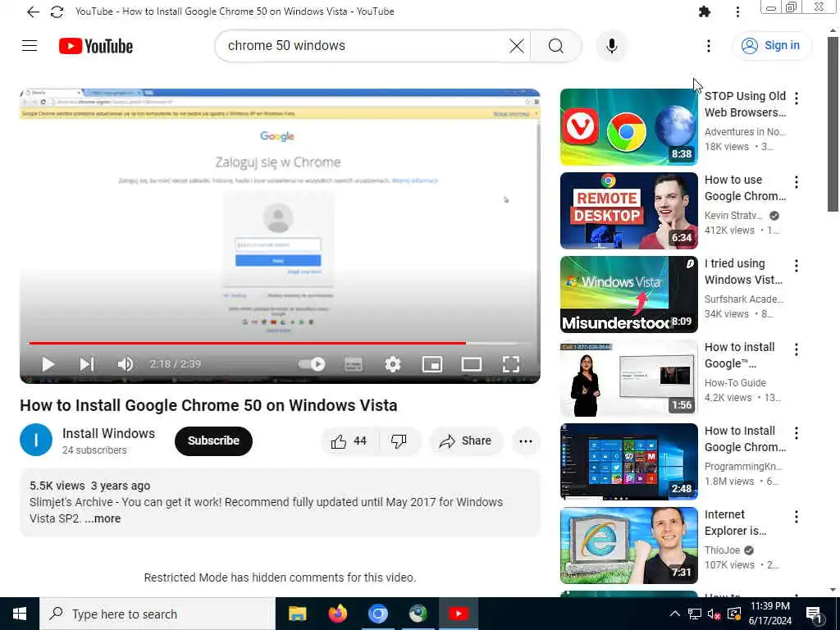Open the YouTube app icon in taskbar
Viewport: 840px width, 630px height.
tap(458, 614)
